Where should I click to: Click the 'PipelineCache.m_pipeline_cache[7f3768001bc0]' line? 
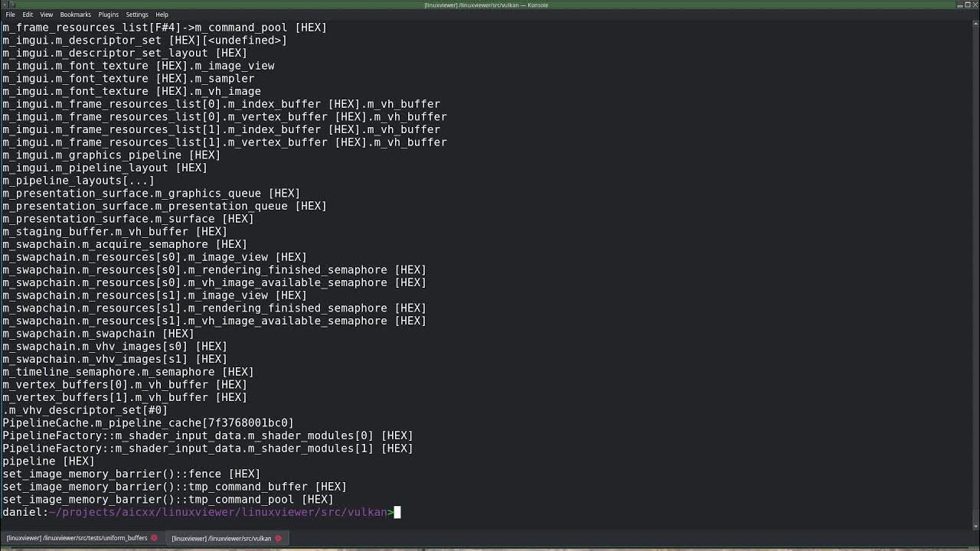click(x=148, y=422)
